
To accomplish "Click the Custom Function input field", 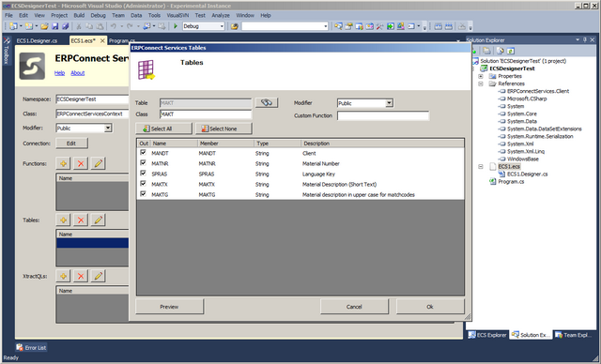I will tap(383, 115).
